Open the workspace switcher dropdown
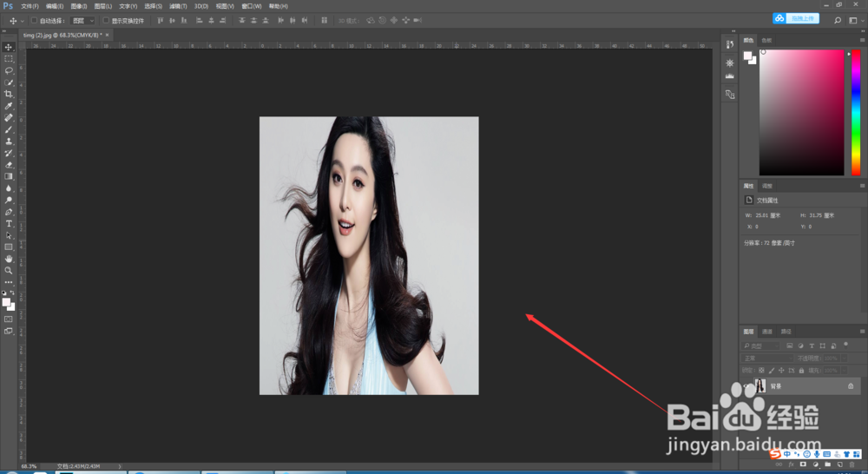868x474 pixels. 855,20
